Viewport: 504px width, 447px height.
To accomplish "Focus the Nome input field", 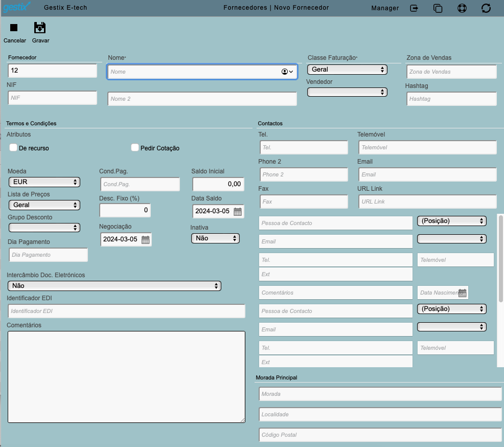I will click(202, 72).
